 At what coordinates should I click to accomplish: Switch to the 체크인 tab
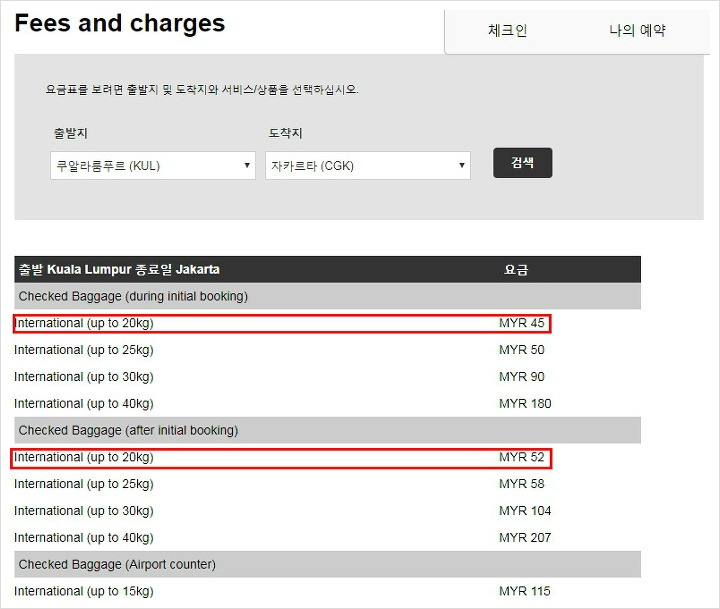coord(507,30)
